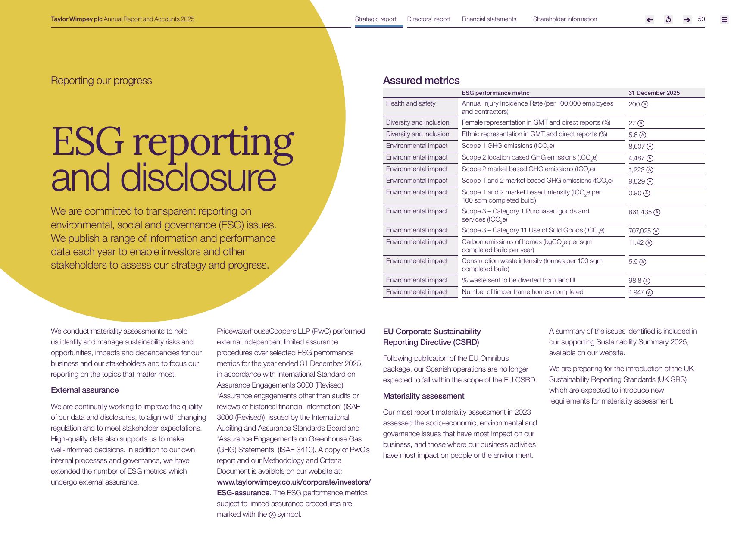Open taylorwimpey.co.uk ESG-assurance link
This screenshot has height=535, width=756.
pyautogui.click(x=294, y=487)
